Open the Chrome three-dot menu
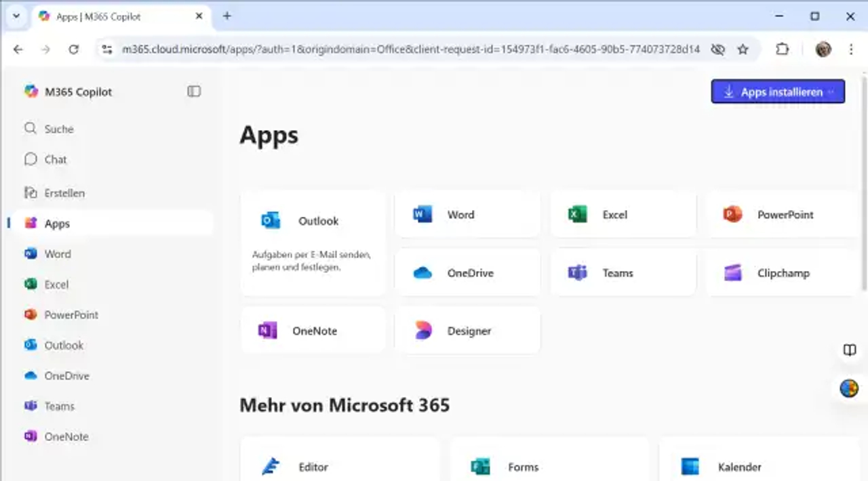This screenshot has height=481, width=868. coord(851,49)
